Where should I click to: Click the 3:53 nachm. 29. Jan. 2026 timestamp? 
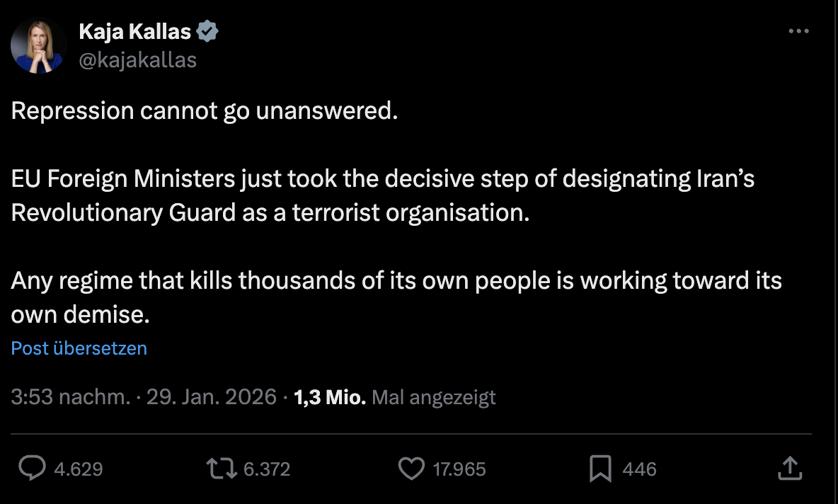coord(144,397)
